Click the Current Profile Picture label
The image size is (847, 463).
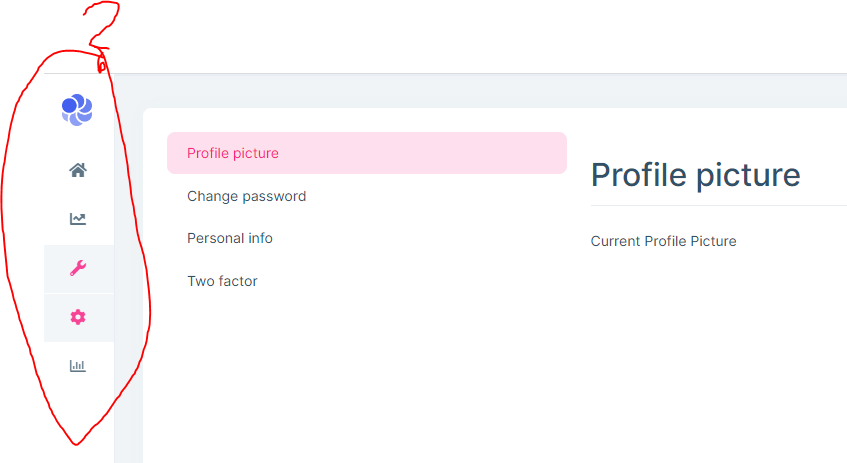coord(663,241)
